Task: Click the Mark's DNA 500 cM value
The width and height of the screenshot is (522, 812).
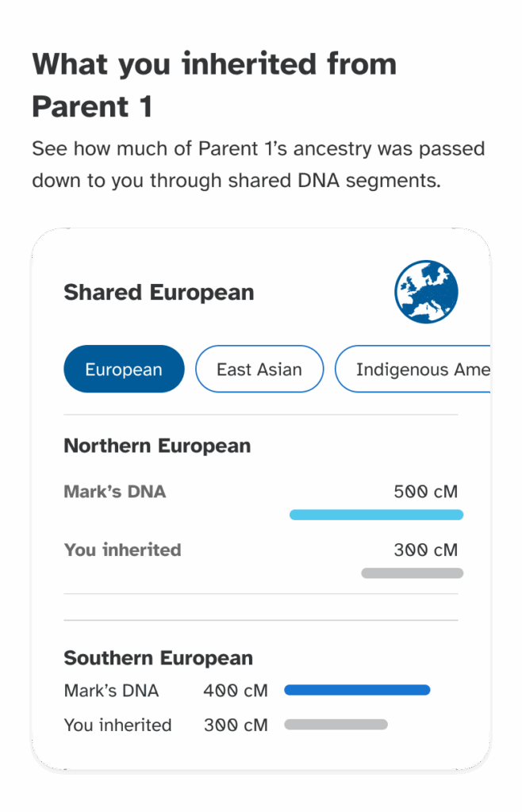Action: coord(425,492)
